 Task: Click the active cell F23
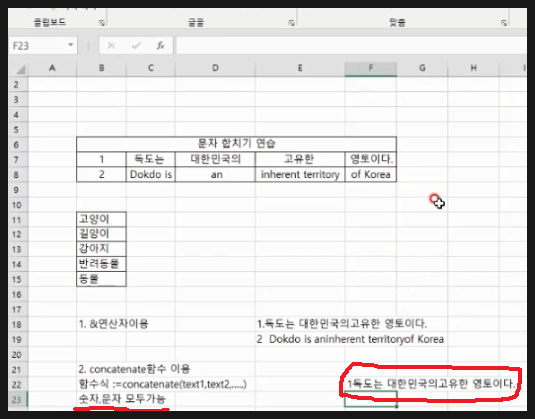click(x=371, y=399)
